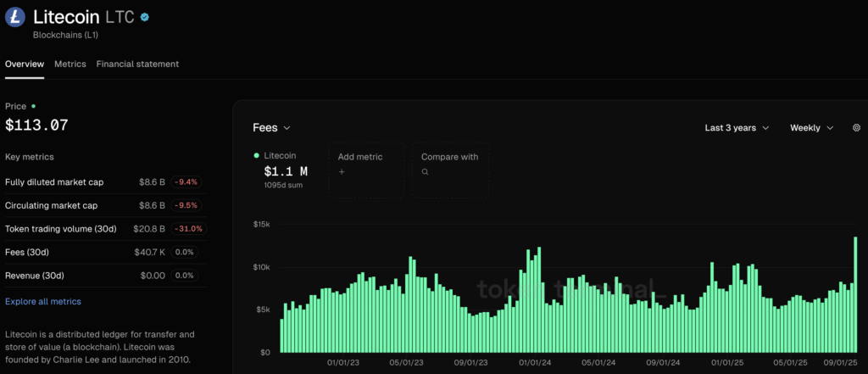Open the Weekly interval dropdown

[811, 127]
